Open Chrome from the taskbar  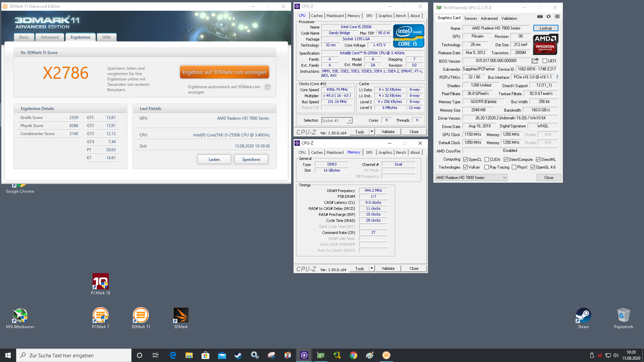tap(354, 355)
